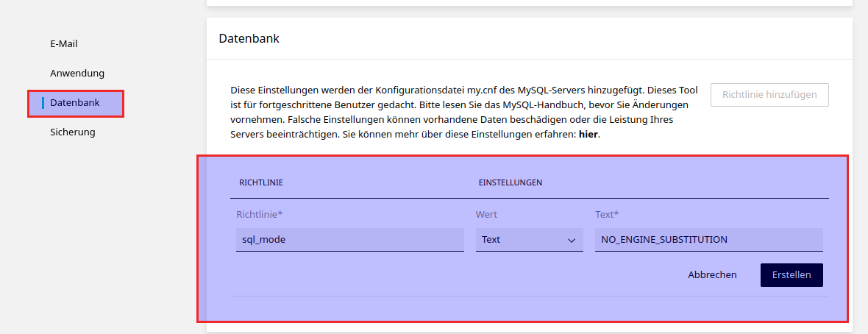Go to Anwendung settings in sidebar

[x=77, y=73]
